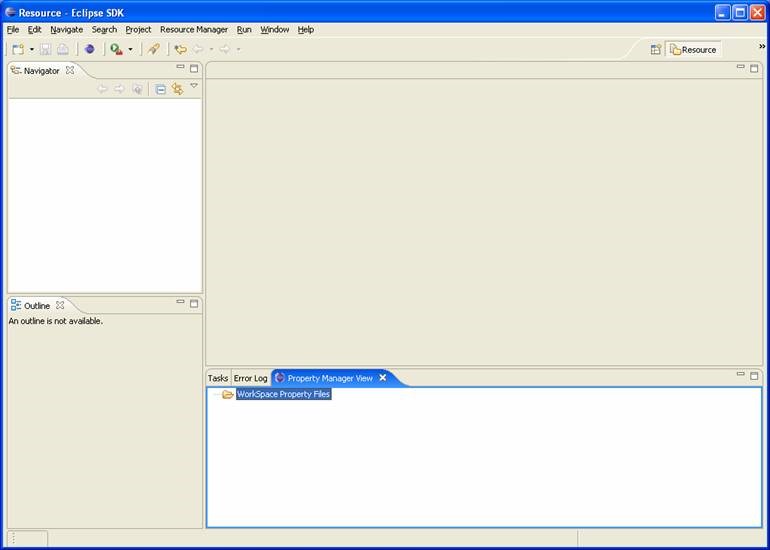Image resolution: width=770 pixels, height=550 pixels.
Task: Click the WorkSpace Property Files folder icon
Action: (227, 394)
